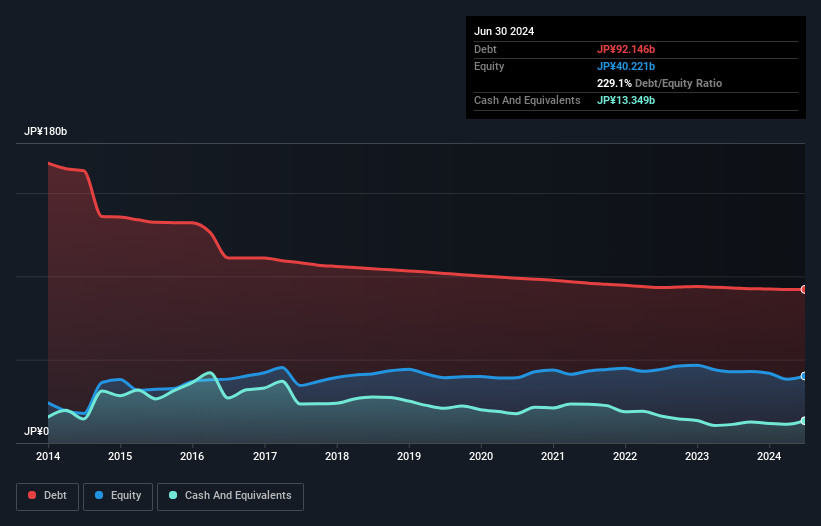Click the 2024 x-axis label
This screenshot has height=526, width=821.
769,456
